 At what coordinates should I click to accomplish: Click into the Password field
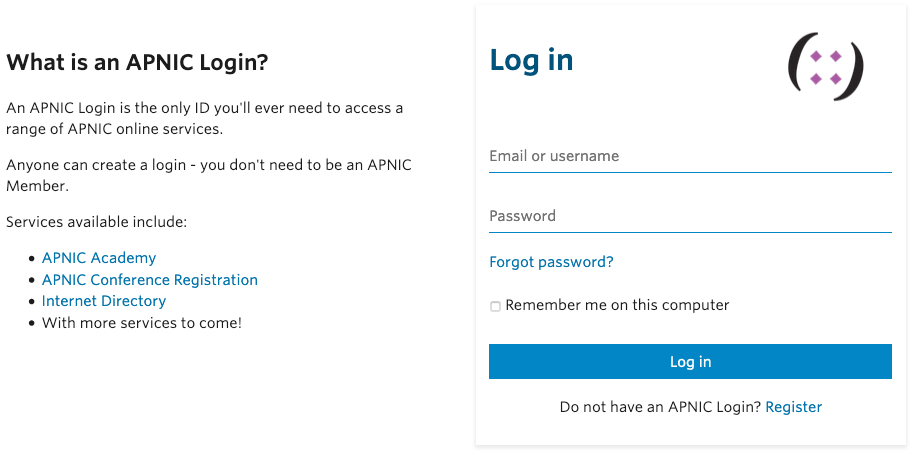[x=690, y=217]
